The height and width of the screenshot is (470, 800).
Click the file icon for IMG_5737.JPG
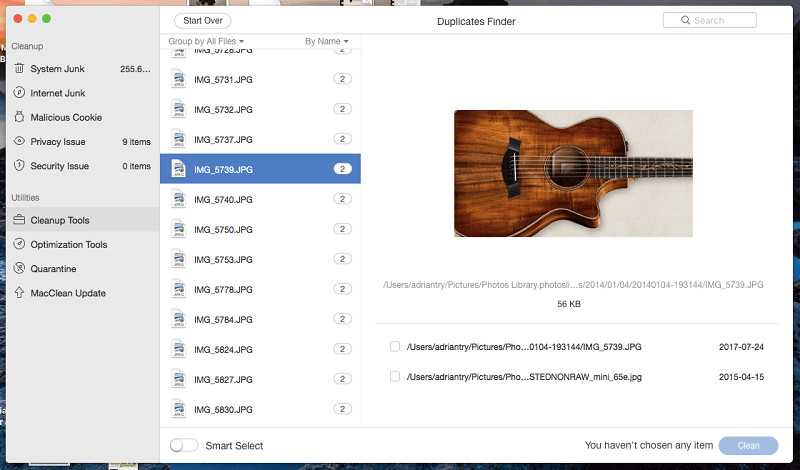(179, 139)
